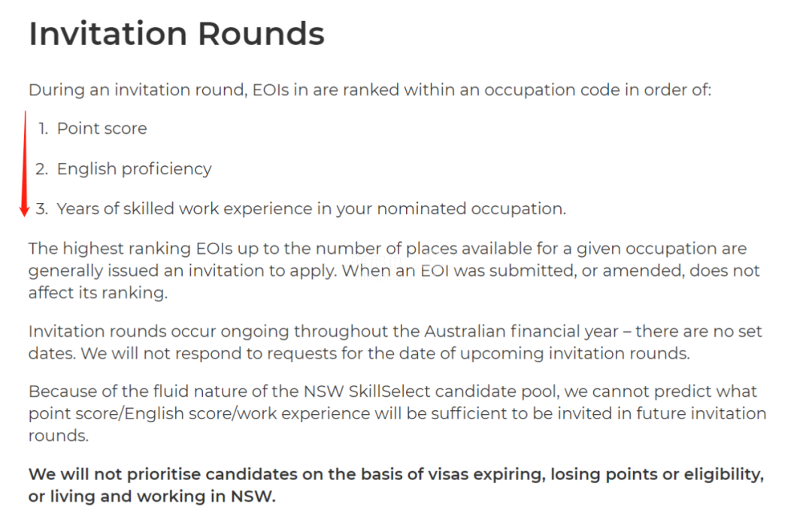
Task: Click the Australian financial year paragraph
Action: (x=395, y=342)
